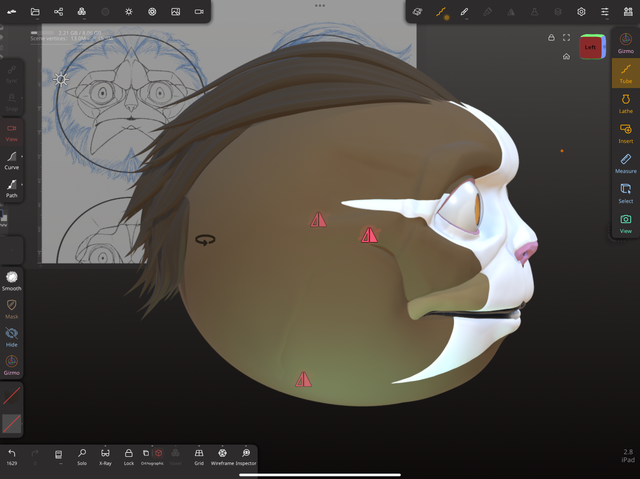Select the tube control point near the eye
640x479 pixels.
pyautogui.click(x=369, y=235)
